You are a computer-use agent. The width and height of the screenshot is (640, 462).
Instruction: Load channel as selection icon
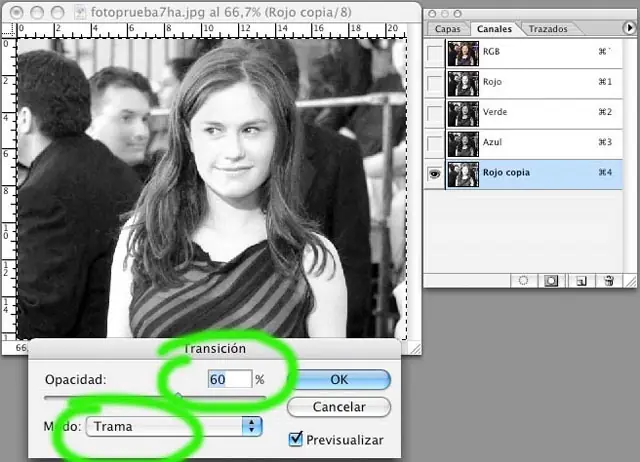coord(523,281)
